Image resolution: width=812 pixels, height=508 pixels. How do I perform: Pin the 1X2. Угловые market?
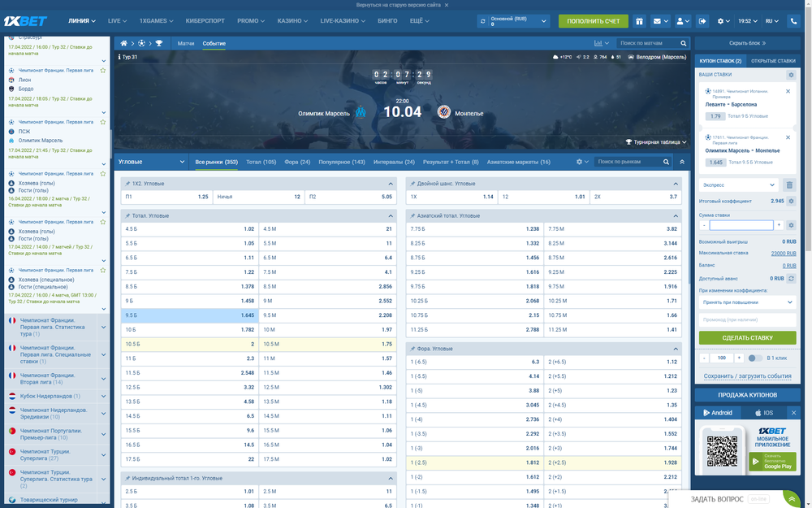(x=127, y=184)
